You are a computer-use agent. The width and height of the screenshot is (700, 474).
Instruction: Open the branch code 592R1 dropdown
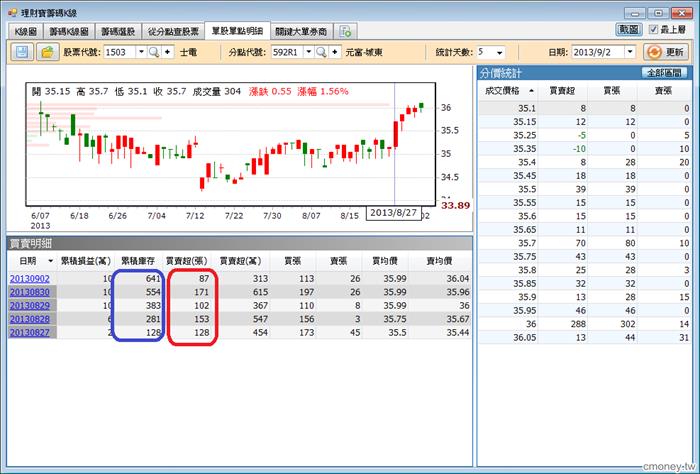308,52
